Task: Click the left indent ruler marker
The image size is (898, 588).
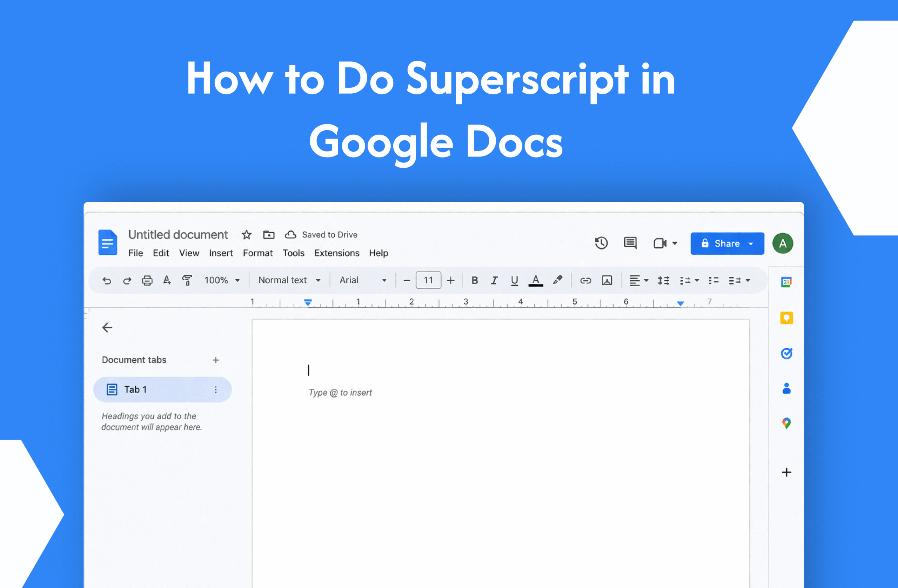Action: tap(308, 302)
